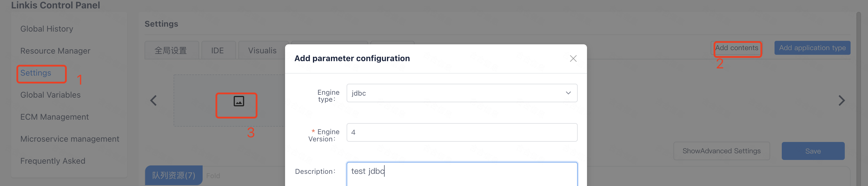The image size is (868, 186).
Task: Open Global History in sidebar
Action: click(x=46, y=29)
